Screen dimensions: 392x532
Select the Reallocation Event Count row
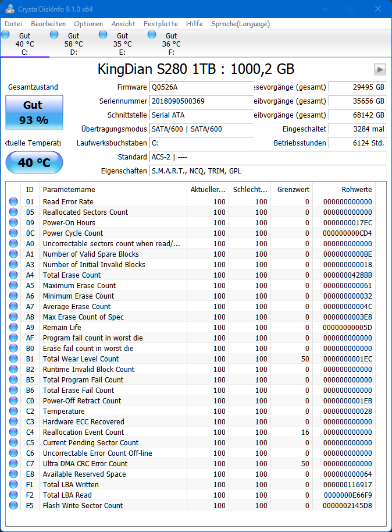coord(191,432)
